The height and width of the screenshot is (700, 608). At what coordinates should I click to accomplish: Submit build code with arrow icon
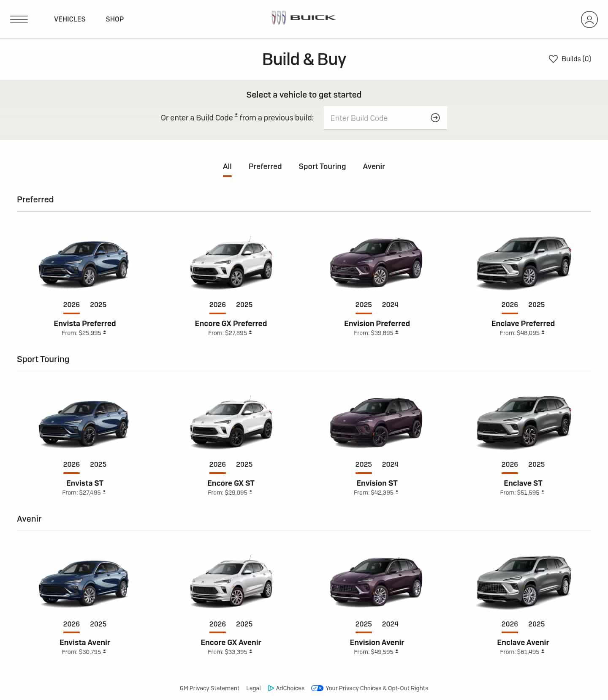point(435,118)
